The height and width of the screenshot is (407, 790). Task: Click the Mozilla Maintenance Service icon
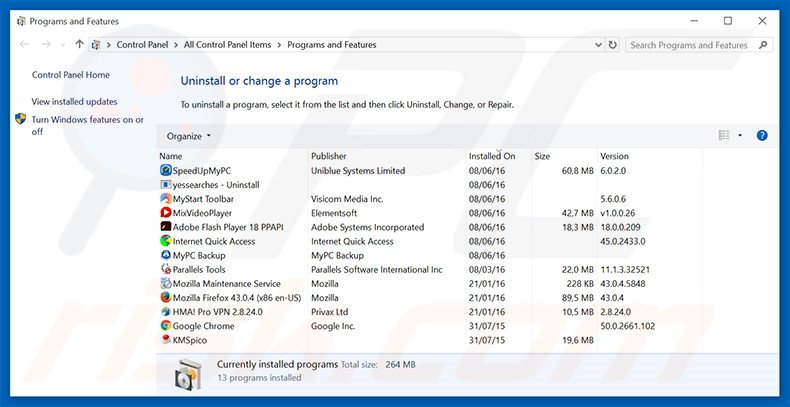coord(166,283)
